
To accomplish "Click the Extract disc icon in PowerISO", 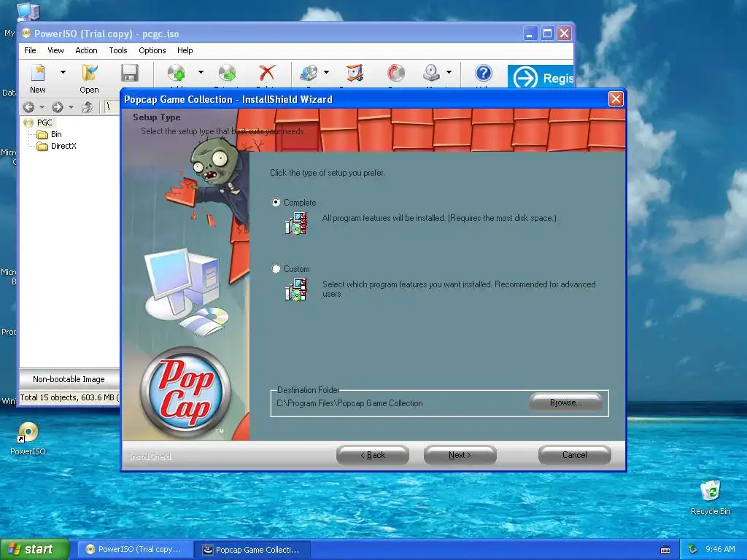I will (228, 73).
